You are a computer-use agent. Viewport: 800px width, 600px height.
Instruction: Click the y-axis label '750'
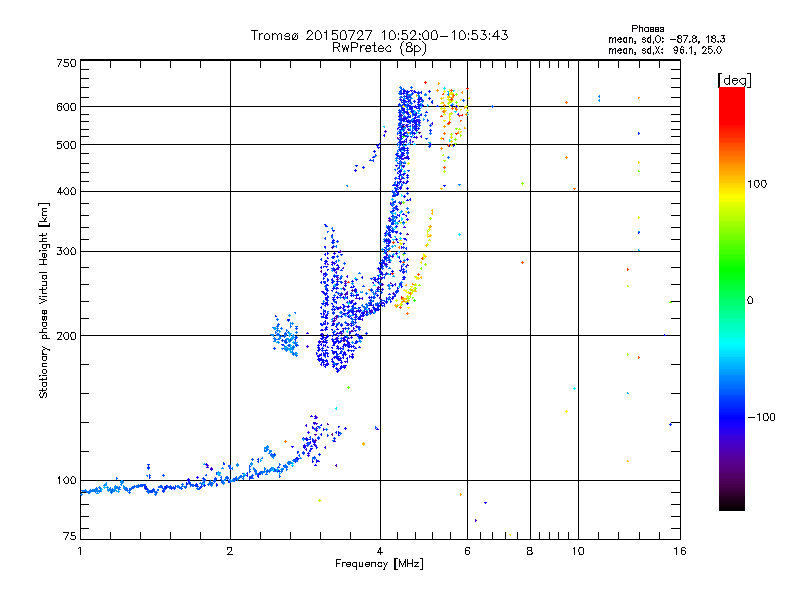tap(66, 63)
